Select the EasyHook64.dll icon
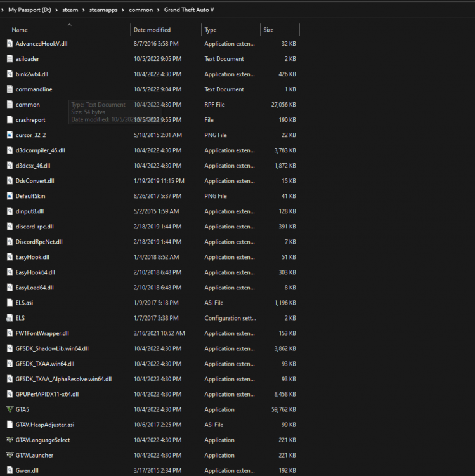 10,272
